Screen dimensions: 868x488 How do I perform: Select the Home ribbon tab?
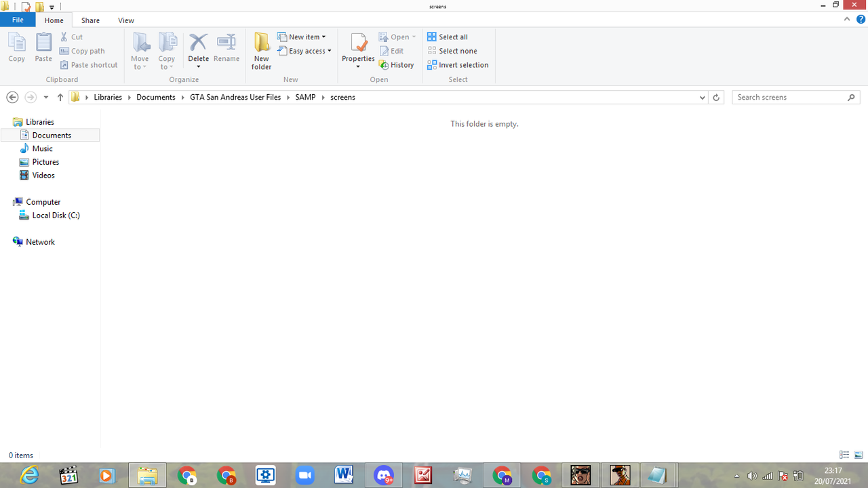(x=54, y=20)
